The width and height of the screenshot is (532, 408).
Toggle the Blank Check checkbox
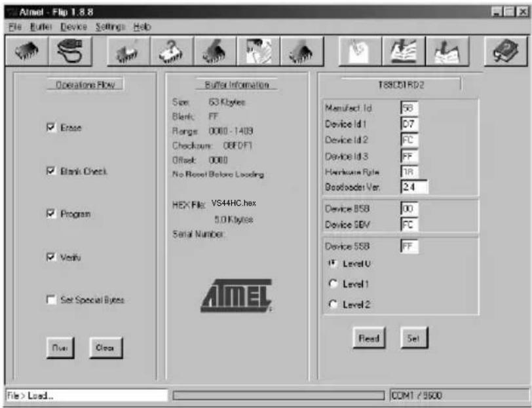[x=51, y=171]
